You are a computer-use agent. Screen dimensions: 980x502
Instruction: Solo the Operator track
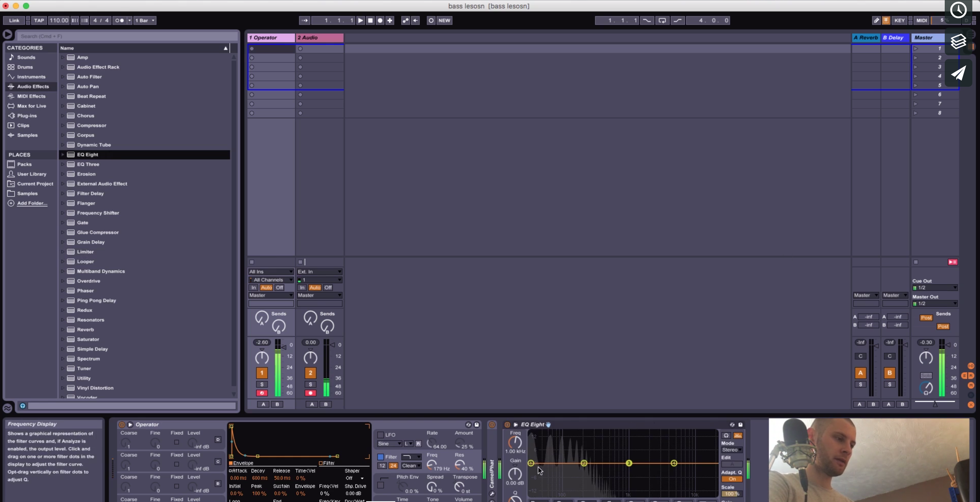pos(262,384)
